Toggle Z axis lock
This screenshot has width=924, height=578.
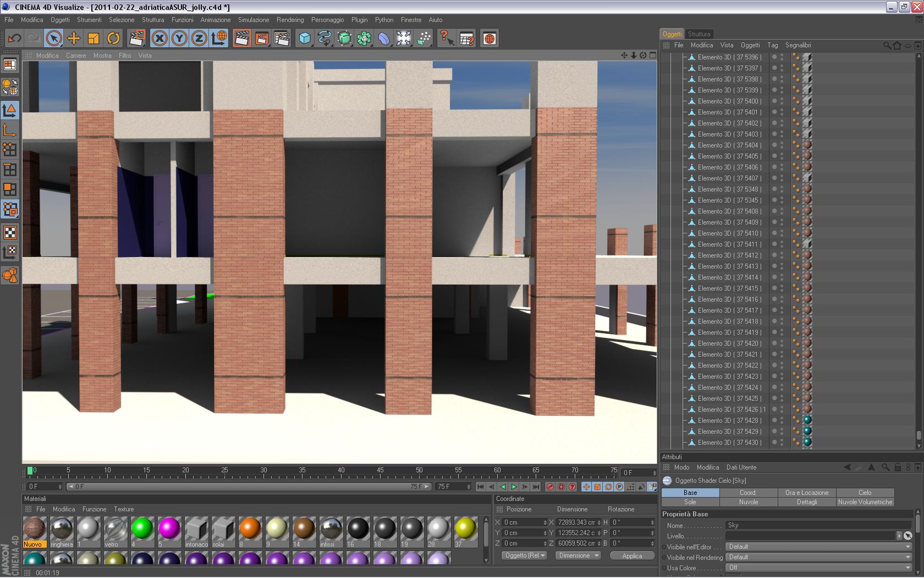coord(199,39)
